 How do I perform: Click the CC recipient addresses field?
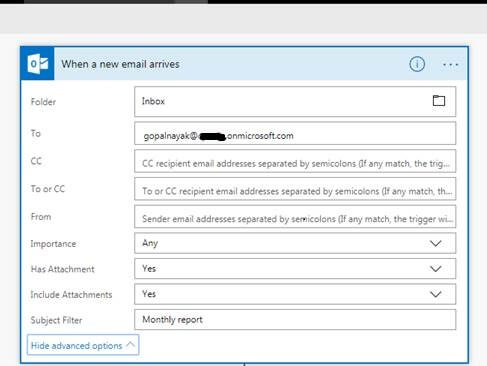coord(295,161)
